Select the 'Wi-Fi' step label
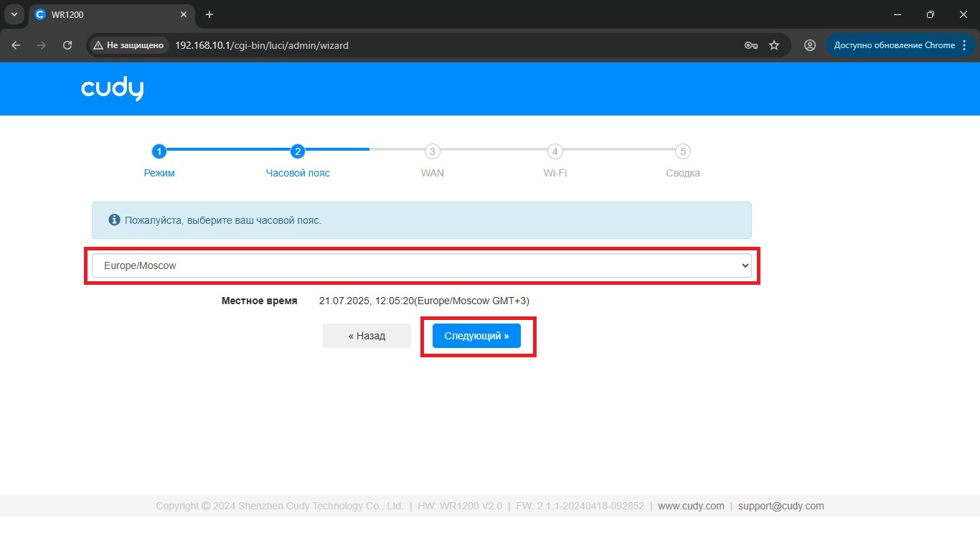This screenshot has height=551, width=980. pos(555,173)
